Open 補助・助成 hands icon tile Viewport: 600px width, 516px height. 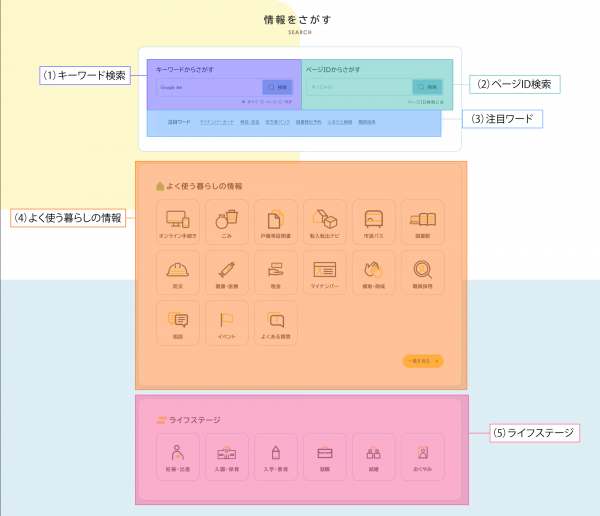[374, 273]
